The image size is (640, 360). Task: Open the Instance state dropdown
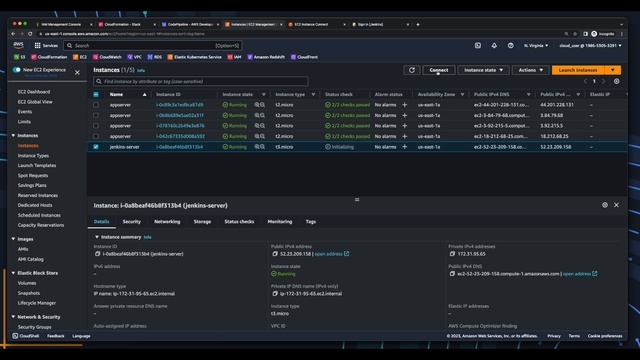click(483, 70)
